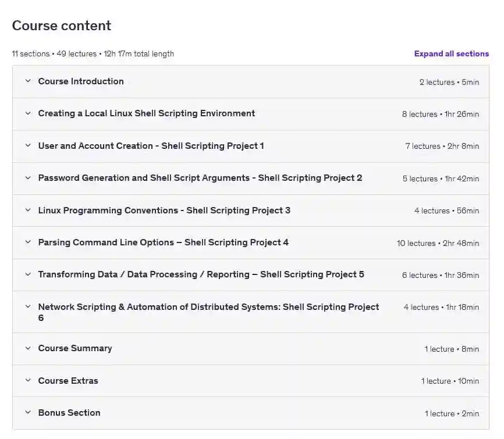
Task: Toggle chevron beside Course Extras
Action: (27, 381)
